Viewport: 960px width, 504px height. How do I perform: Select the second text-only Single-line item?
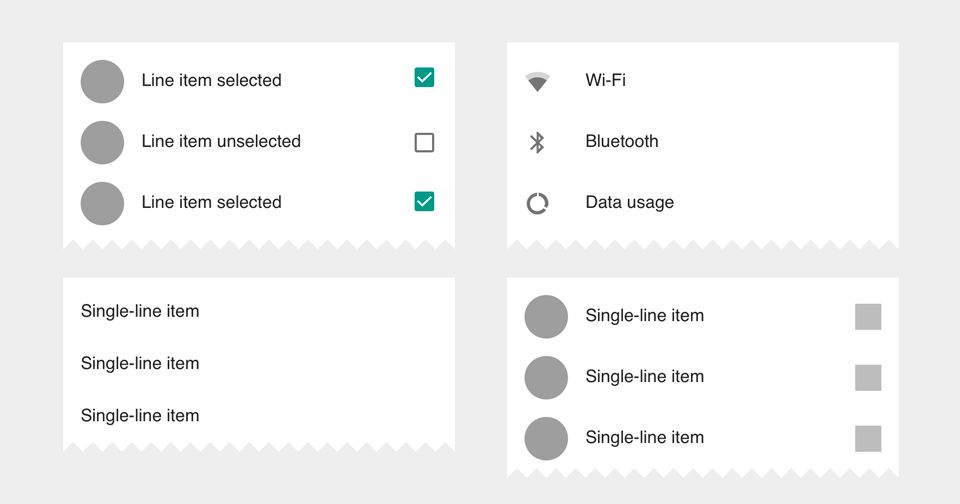(259, 363)
